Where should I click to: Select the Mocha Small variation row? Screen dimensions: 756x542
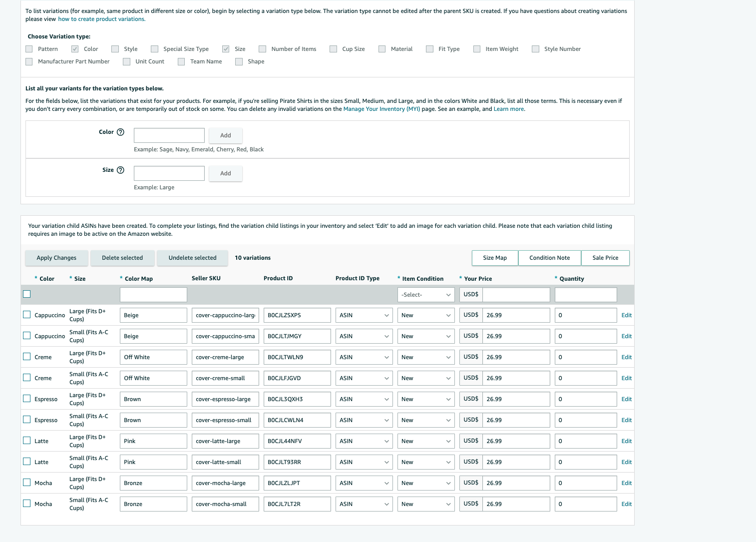point(27,504)
